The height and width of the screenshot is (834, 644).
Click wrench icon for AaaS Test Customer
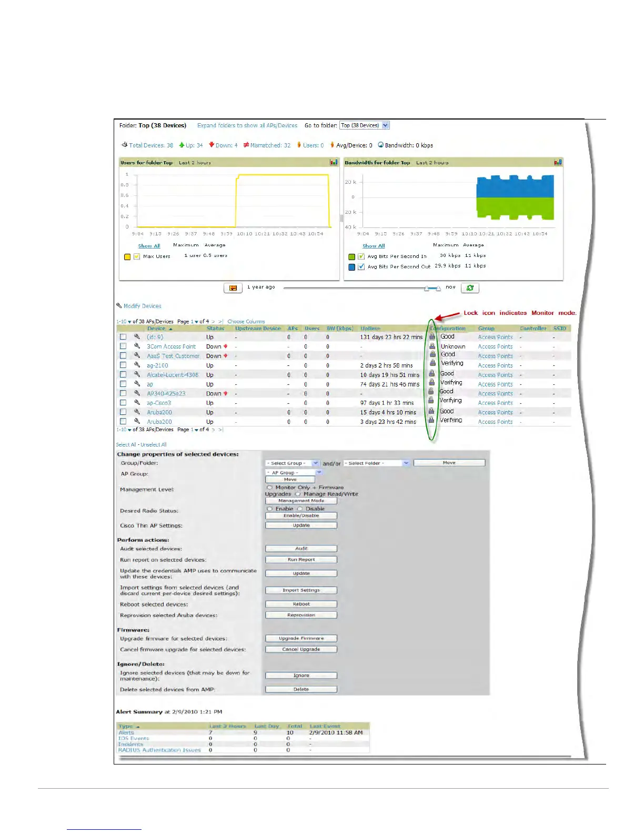pyautogui.click(x=137, y=355)
